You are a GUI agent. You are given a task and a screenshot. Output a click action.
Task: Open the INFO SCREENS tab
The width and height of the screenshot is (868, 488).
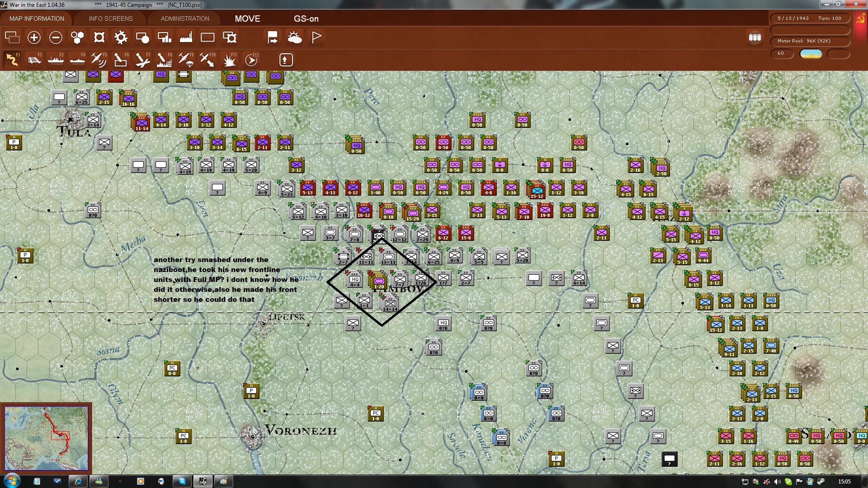click(x=111, y=19)
